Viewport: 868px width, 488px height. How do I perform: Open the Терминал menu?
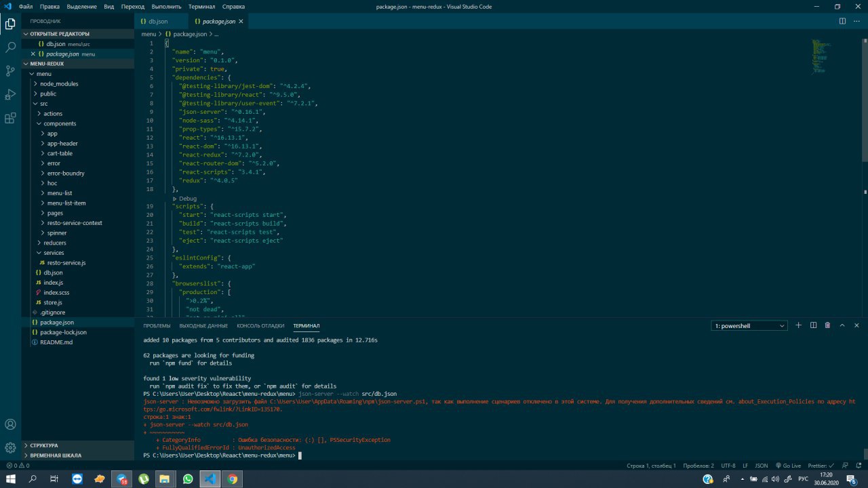tap(201, 7)
